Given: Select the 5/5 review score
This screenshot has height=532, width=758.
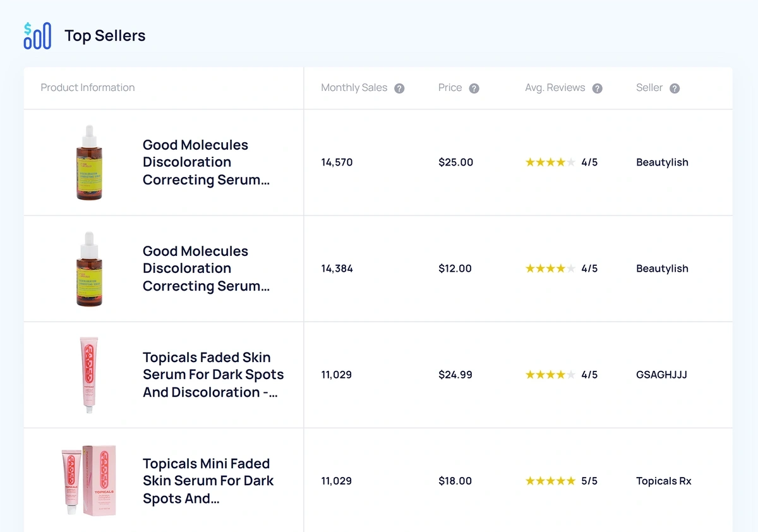Looking at the screenshot, I should coord(589,481).
